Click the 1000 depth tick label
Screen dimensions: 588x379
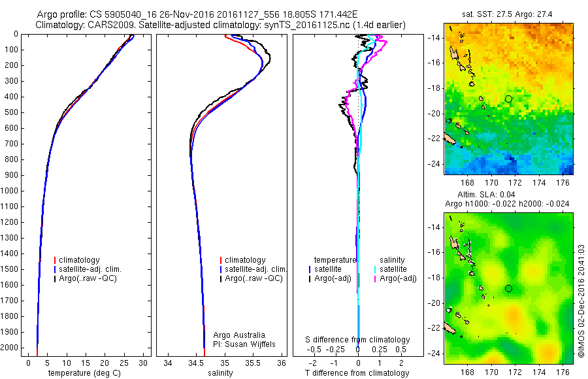tap(9, 191)
